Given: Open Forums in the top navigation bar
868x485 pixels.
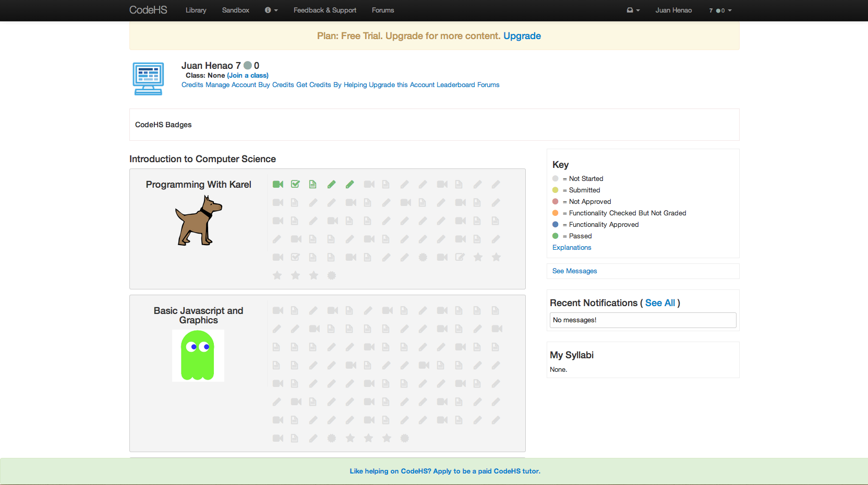Looking at the screenshot, I should pos(383,10).
